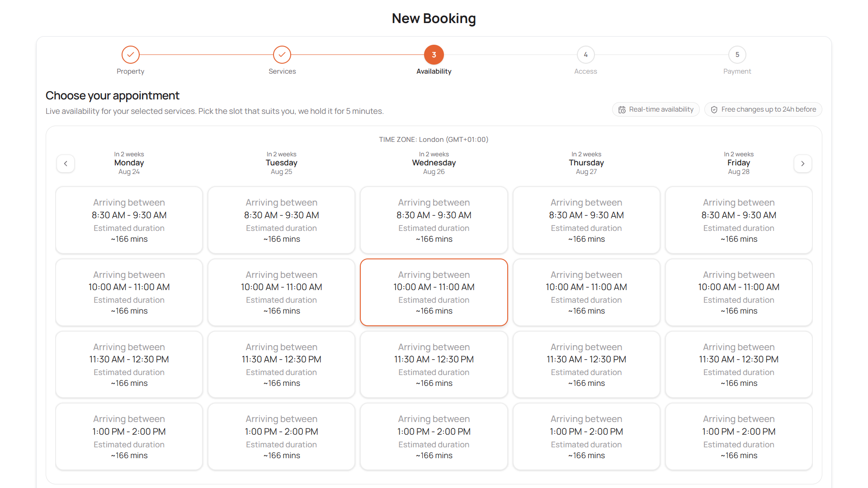868x488 pixels.
Task: Click the step 5 Payment circle
Action: coord(737,55)
